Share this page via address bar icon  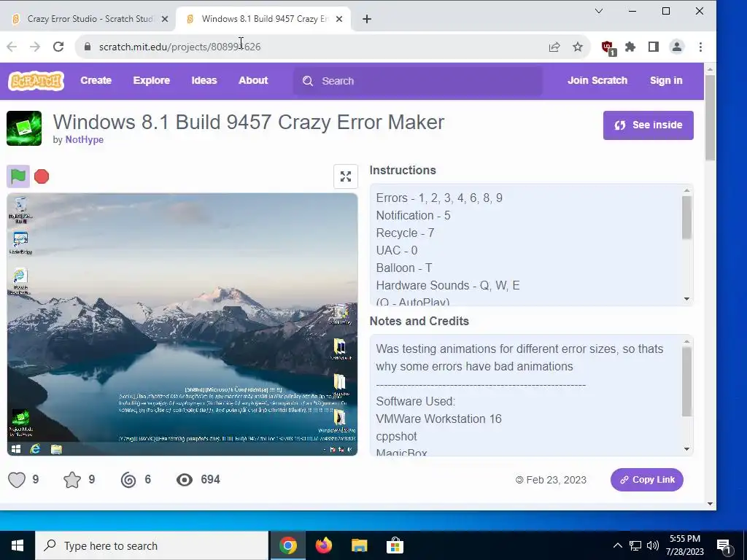tap(554, 47)
